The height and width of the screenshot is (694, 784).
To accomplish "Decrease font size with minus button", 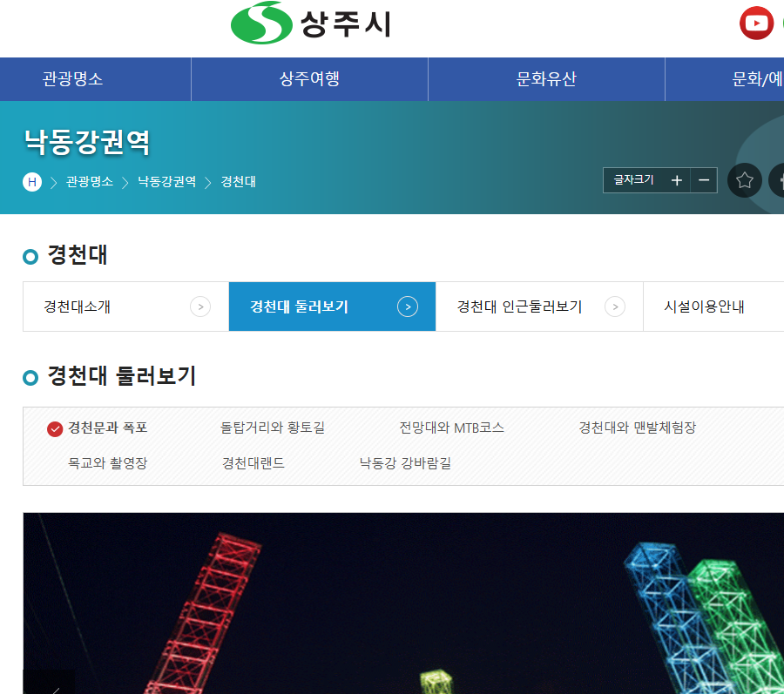I will (x=704, y=180).
